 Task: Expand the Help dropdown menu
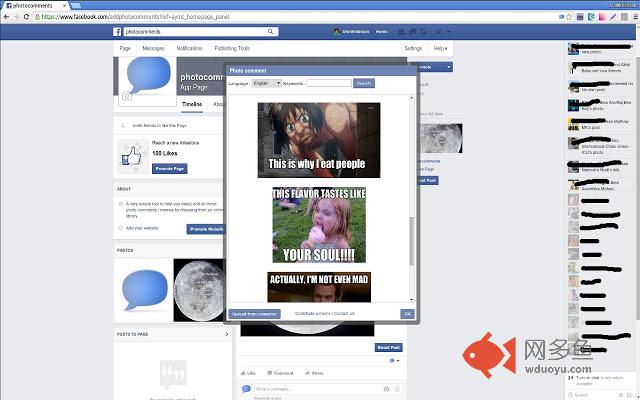click(x=440, y=48)
